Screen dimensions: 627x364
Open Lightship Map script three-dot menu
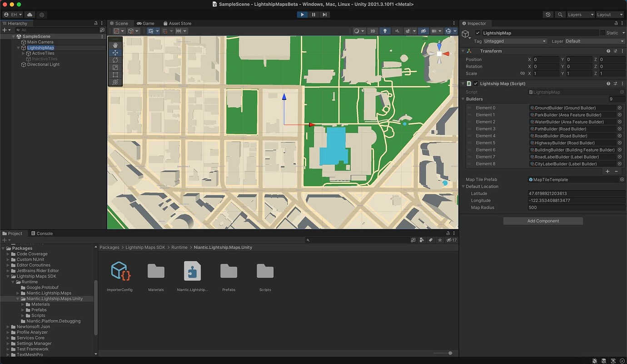(622, 84)
